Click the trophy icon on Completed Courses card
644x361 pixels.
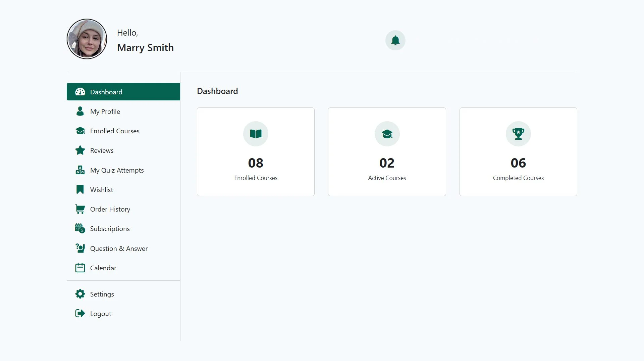(x=518, y=134)
